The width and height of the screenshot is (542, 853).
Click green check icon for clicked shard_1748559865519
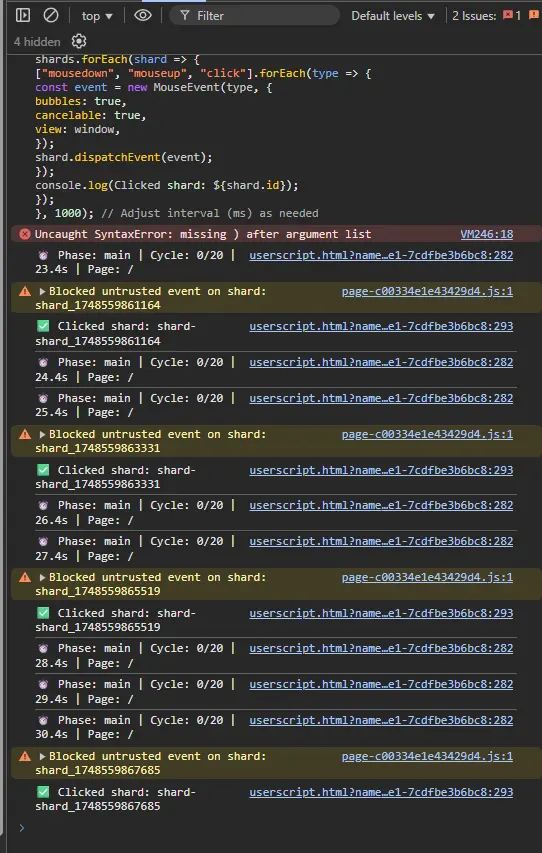pos(43,613)
